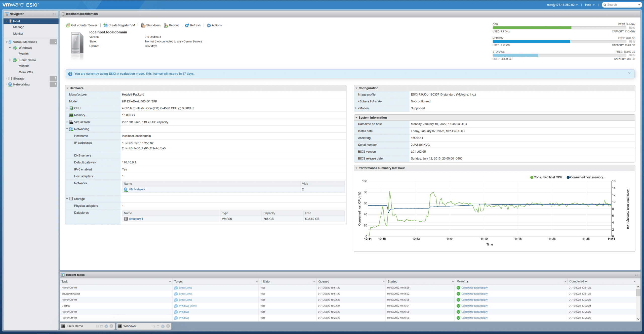Click the Create/Register VM icon
Image resolution: width=644 pixels, height=334 pixels.
pos(105,25)
